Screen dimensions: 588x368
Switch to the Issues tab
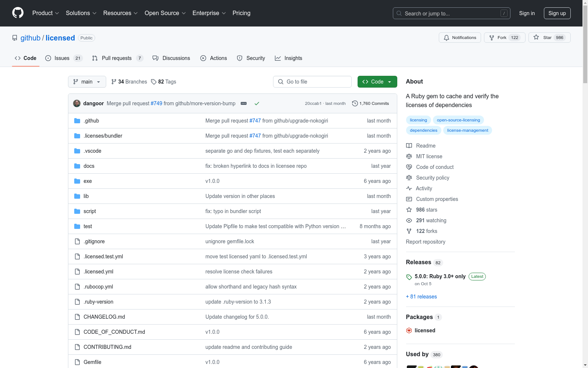pyautogui.click(x=64, y=58)
